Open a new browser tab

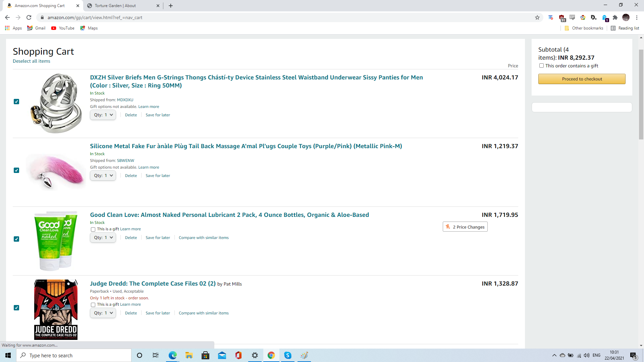[171, 6]
